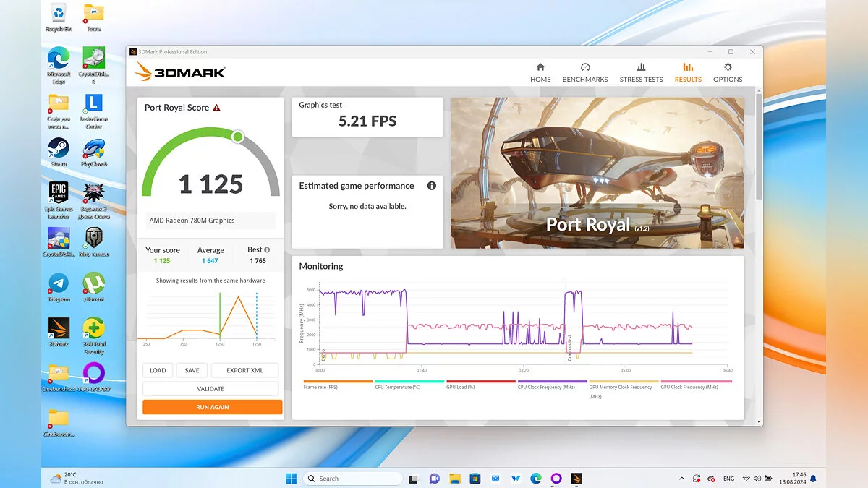Click the info icon next to Best
The width and height of the screenshot is (868, 488).
[267, 250]
